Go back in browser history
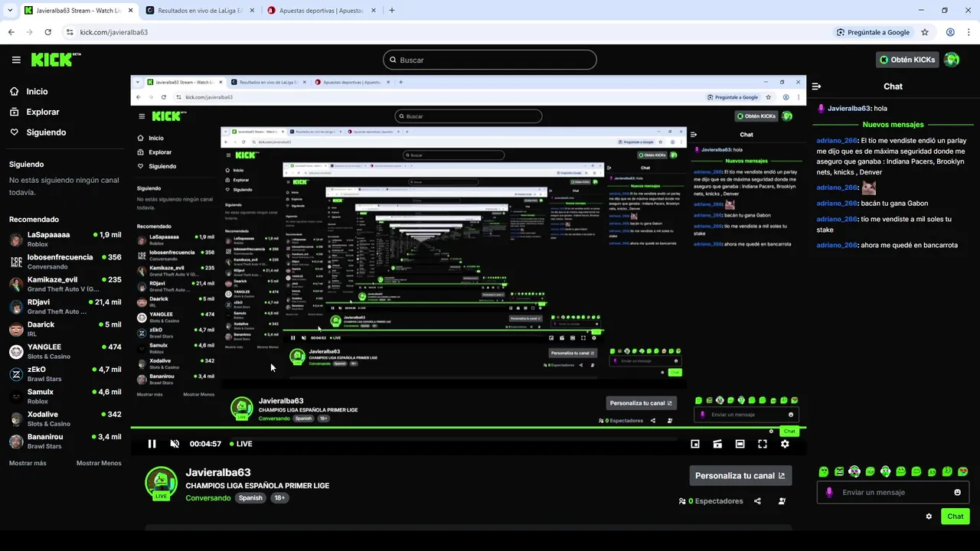 (11, 32)
